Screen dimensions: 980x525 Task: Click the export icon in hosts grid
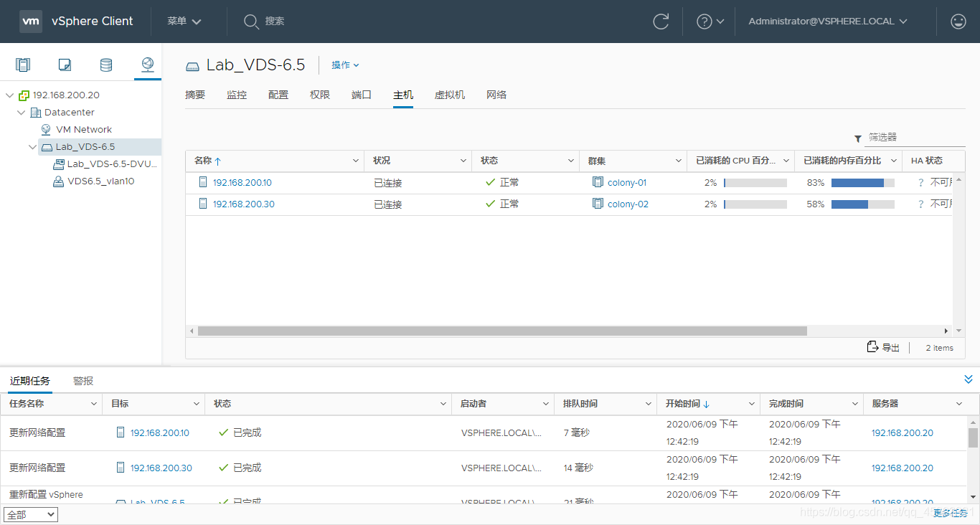tap(872, 347)
